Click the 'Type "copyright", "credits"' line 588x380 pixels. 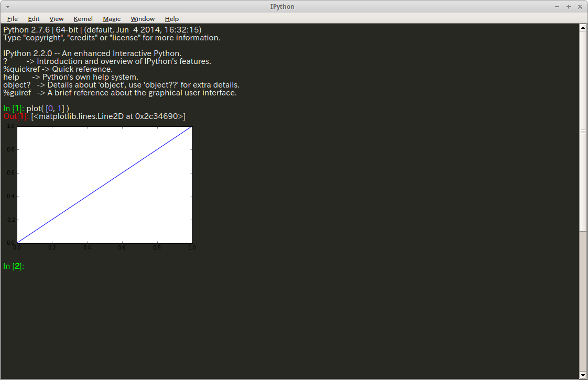pos(112,38)
